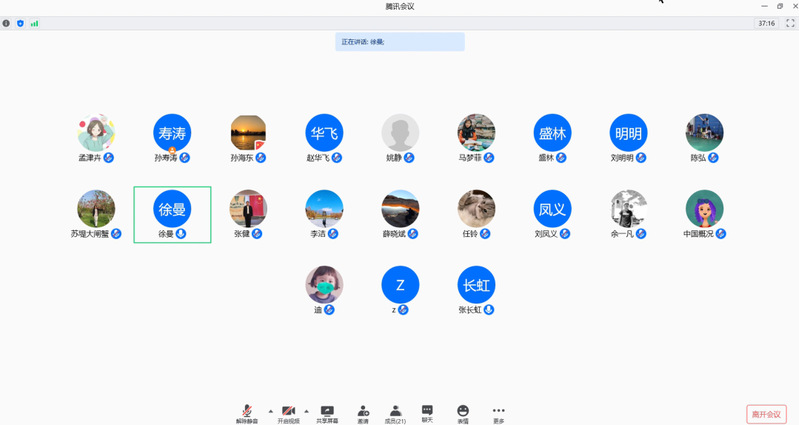
Task: Click the unmute microphone button
Action: coord(246,412)
